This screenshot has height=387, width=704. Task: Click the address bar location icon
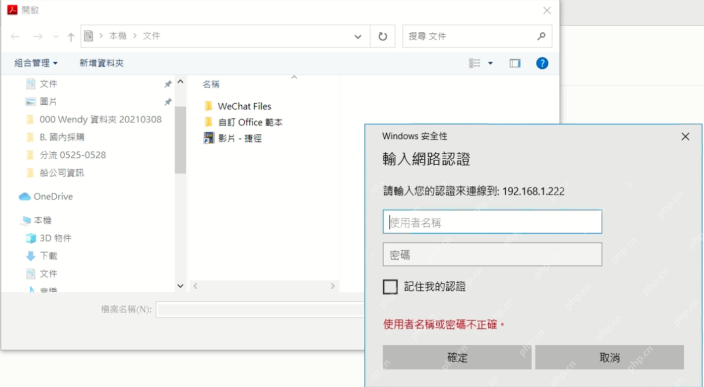click(88, 36)
